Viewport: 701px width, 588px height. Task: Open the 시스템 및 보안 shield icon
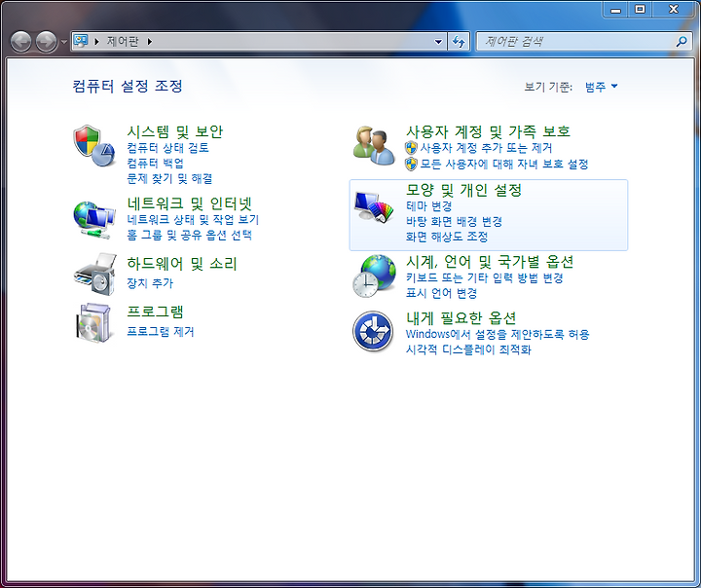pos(94,146)
